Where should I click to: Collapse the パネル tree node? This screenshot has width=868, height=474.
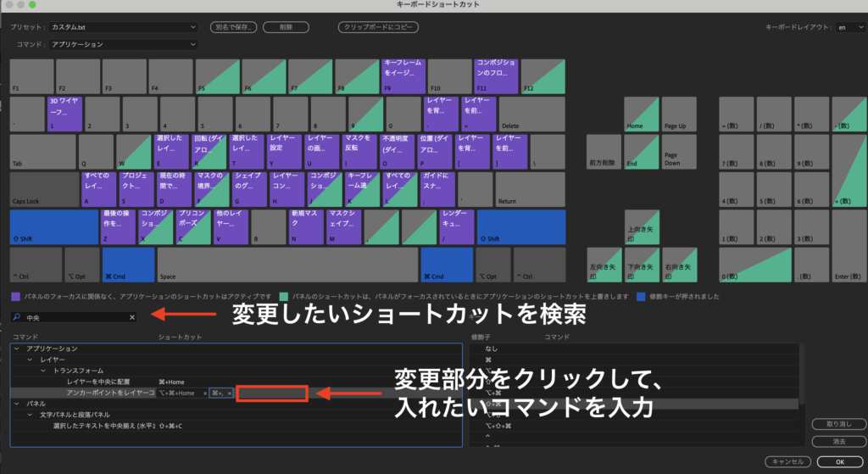coord(18,404)
